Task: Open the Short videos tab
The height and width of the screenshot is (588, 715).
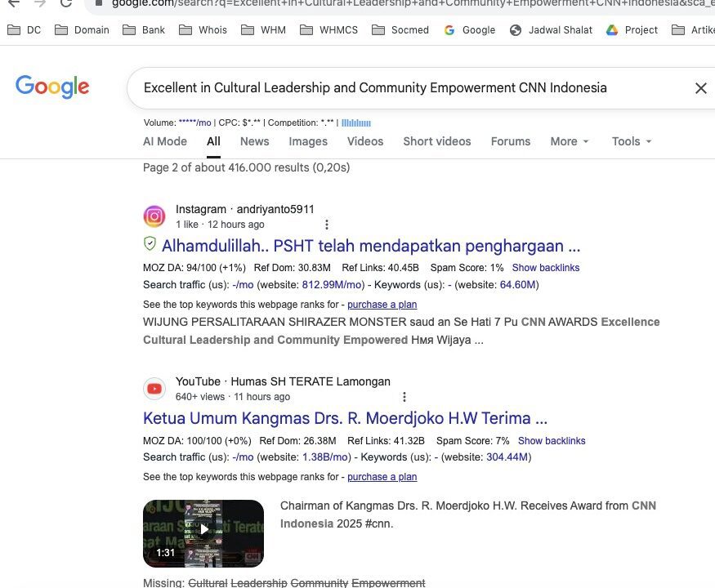Action: 436,141
